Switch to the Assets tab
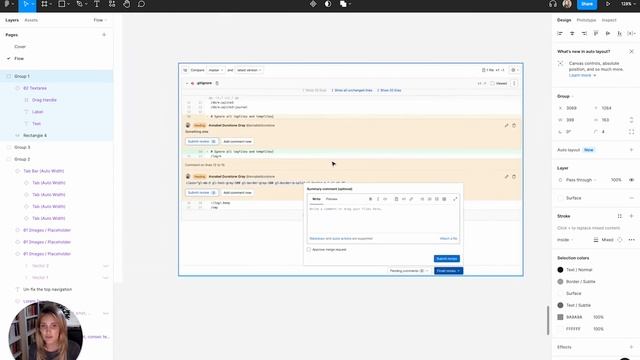 (31, 20)
